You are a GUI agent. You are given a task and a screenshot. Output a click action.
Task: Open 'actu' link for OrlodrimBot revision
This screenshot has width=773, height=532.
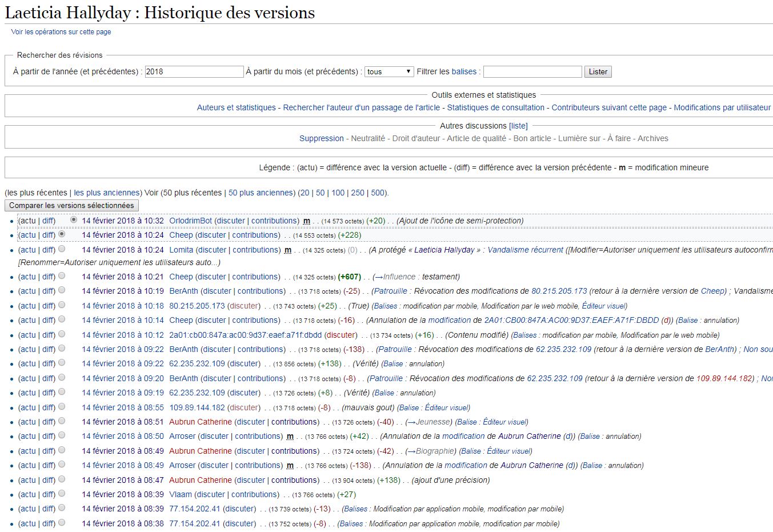(x=27, y=221)
